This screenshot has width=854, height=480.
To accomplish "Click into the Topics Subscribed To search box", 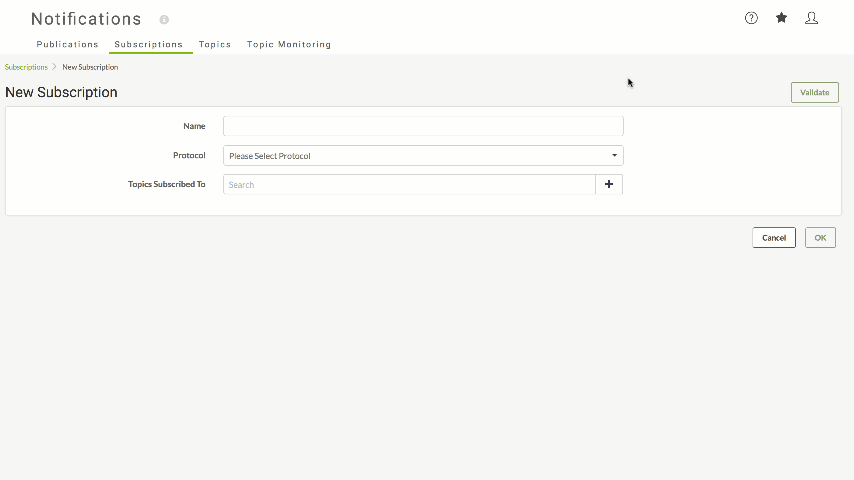I will pos(409,184).
